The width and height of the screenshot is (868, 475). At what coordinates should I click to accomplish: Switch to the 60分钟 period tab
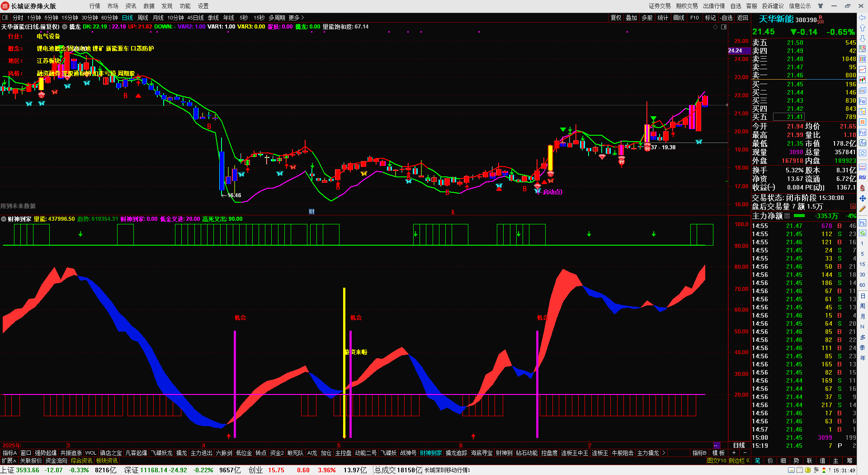tap(109, 18)
